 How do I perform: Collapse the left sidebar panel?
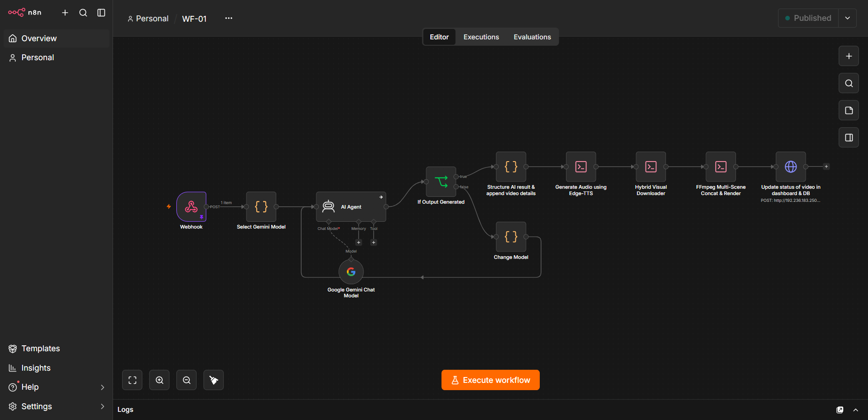[x=101, y=13]
